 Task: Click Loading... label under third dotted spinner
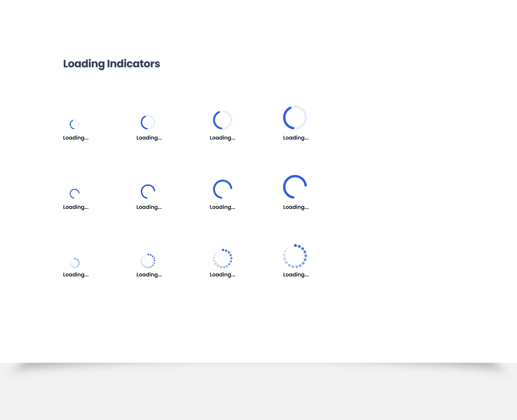pyautogui.click(x=222, y=275)
